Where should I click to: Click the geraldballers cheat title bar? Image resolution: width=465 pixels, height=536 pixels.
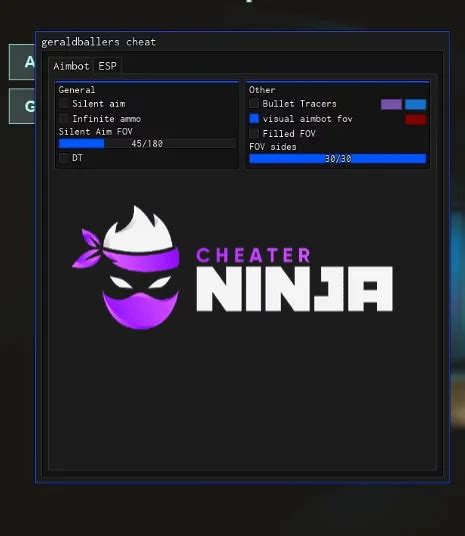pyautogui.click(x=242, y=42)
